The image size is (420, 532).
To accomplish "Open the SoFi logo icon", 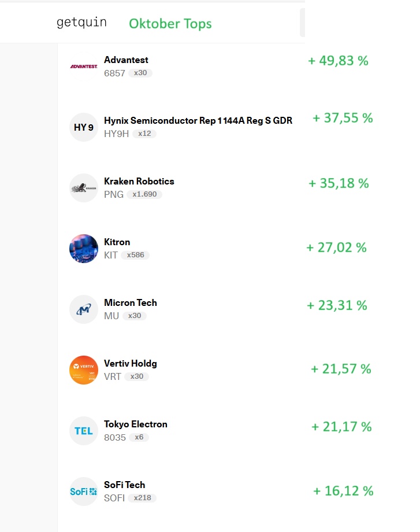I will 84,492.
